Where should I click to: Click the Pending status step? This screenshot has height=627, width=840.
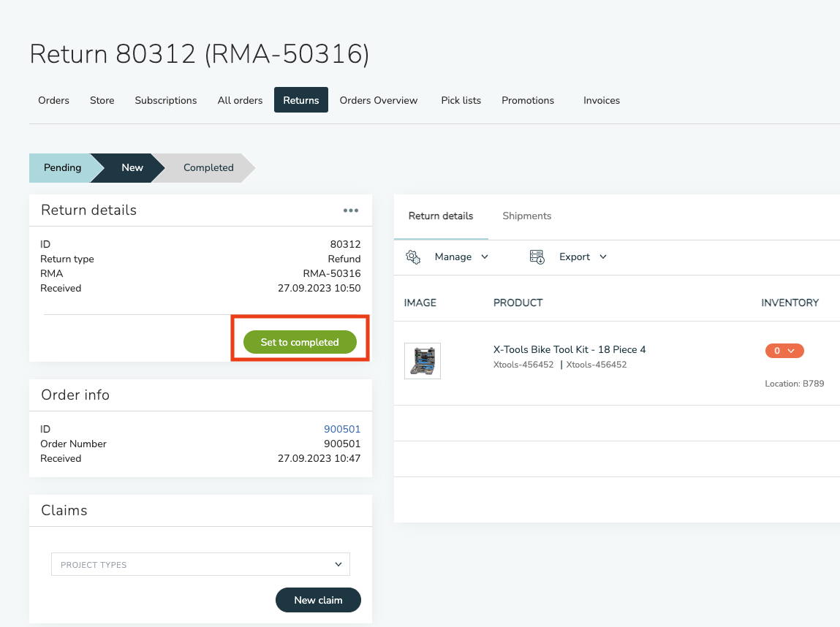click(63, 167)
